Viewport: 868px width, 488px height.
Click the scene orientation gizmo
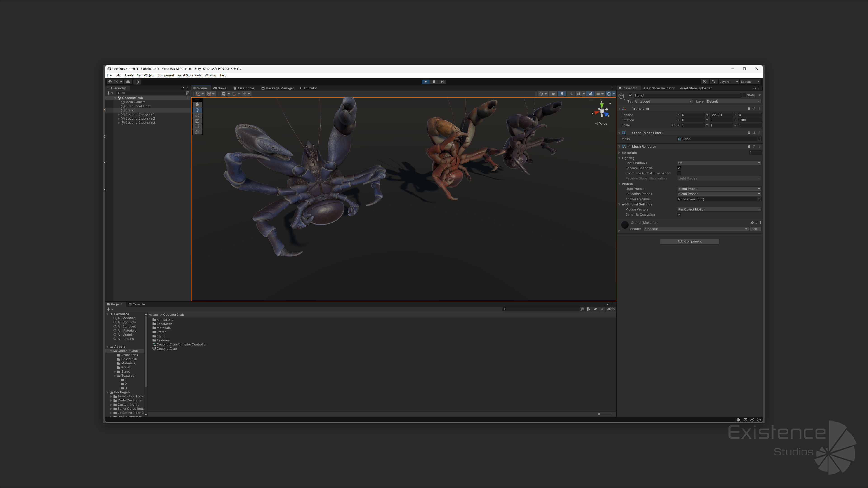coord(602,110)
